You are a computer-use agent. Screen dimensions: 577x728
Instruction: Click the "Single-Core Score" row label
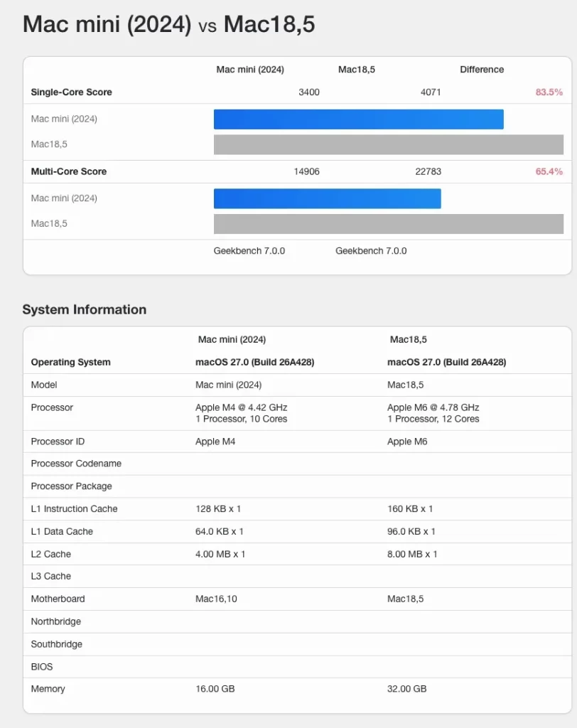[x=71, y=92]
